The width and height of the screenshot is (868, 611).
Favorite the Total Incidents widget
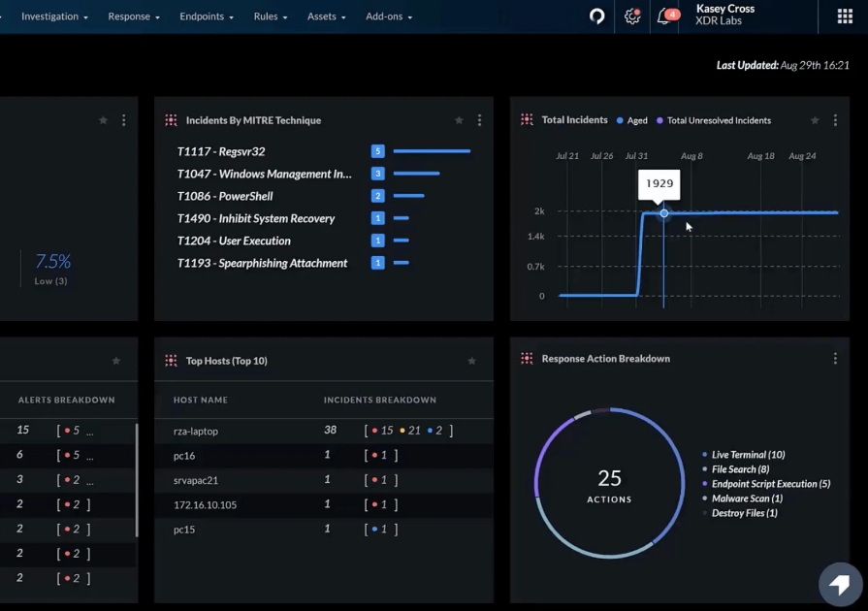tap(815, 120)
